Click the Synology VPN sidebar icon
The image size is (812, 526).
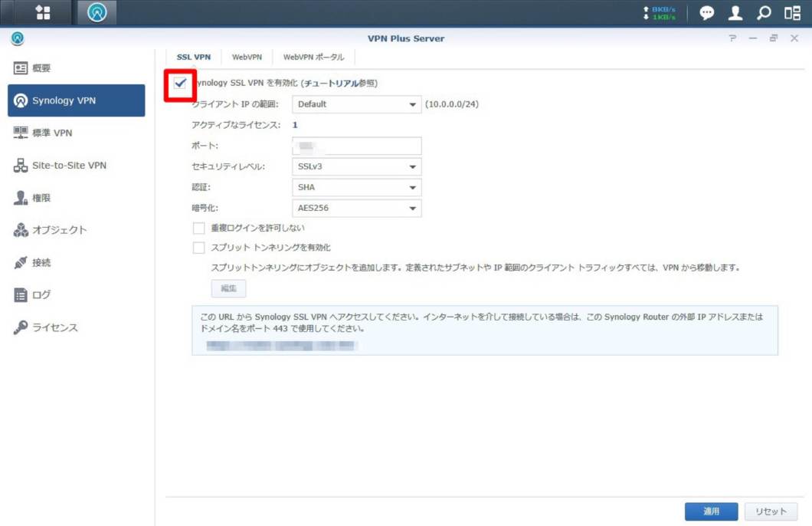20,100
